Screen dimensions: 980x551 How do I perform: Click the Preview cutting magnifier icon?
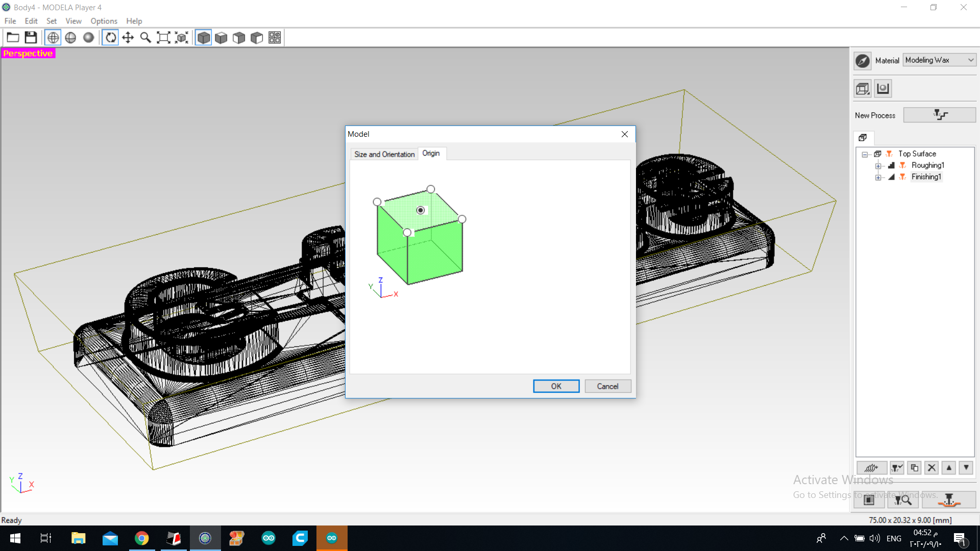(903, 500)
